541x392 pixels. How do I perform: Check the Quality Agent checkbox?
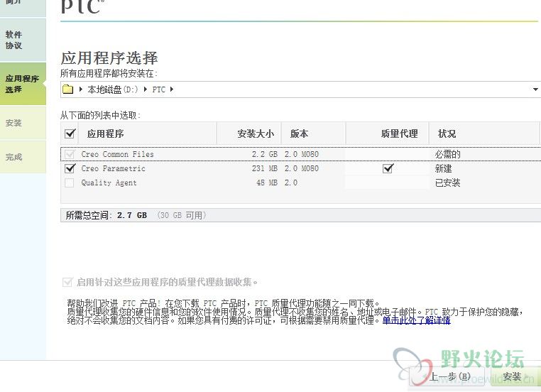70,183
